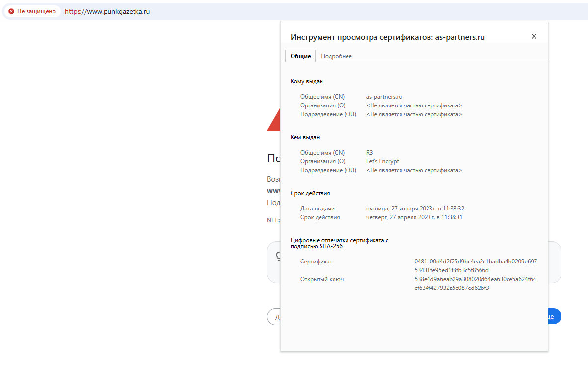The width and height of the screenshot is (588, 367).
Task: Click the red 'Не защищено' warning icon
Action: (x=11, y=11)
